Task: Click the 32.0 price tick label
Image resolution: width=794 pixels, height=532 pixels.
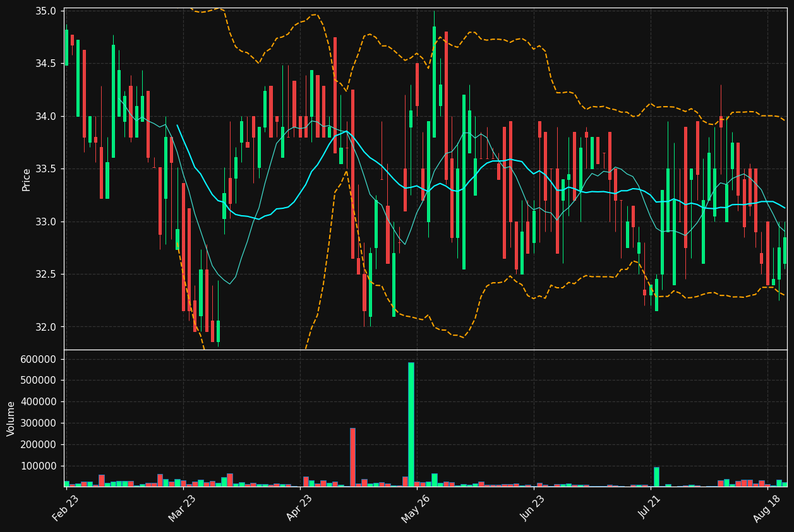Action: 47,327
